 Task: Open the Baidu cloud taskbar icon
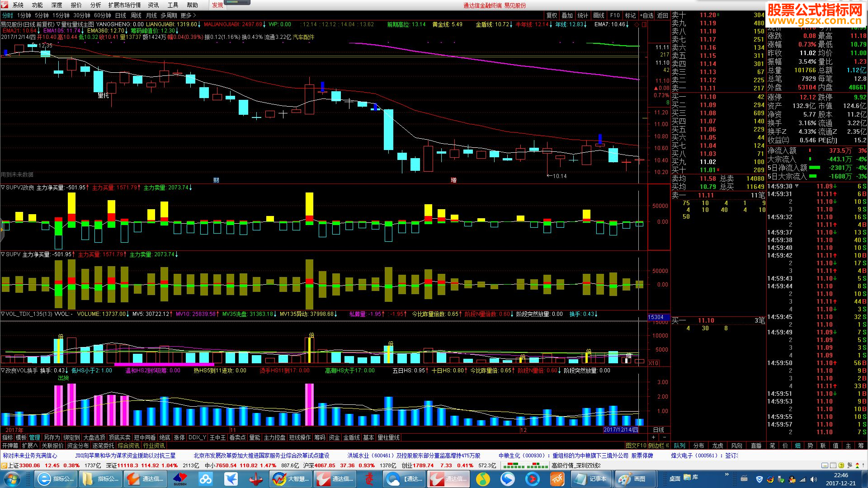(206, 479)
